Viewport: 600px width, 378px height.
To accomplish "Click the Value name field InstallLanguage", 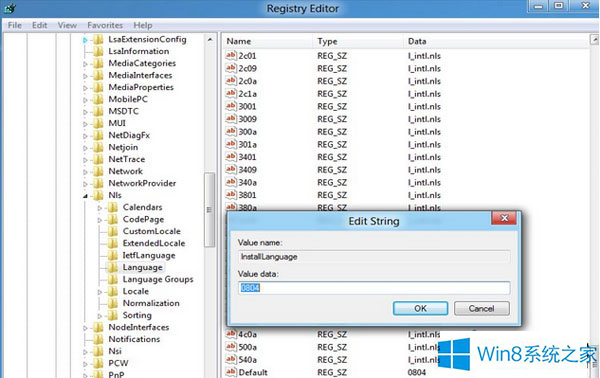I will point(374,257).
